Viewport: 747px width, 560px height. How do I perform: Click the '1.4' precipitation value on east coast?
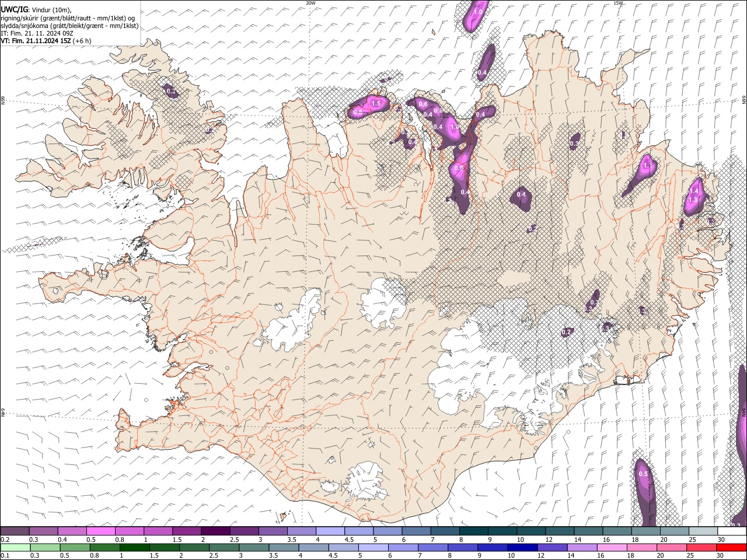pos(694,191)
